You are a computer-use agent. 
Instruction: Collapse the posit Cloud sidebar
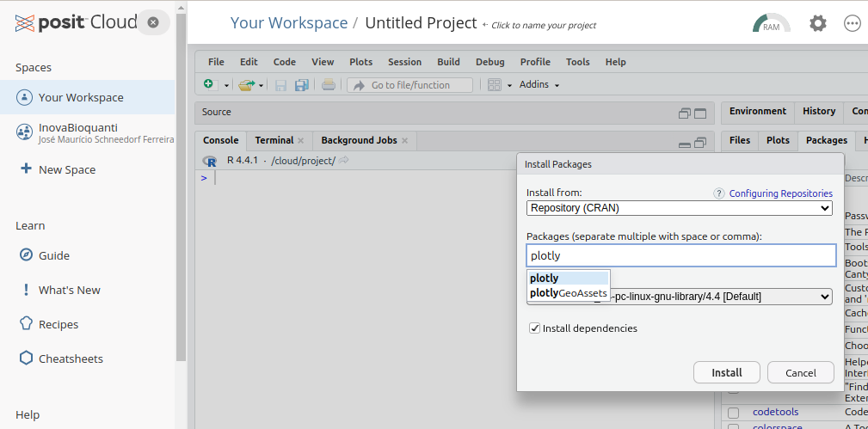[x=153, y=22]
